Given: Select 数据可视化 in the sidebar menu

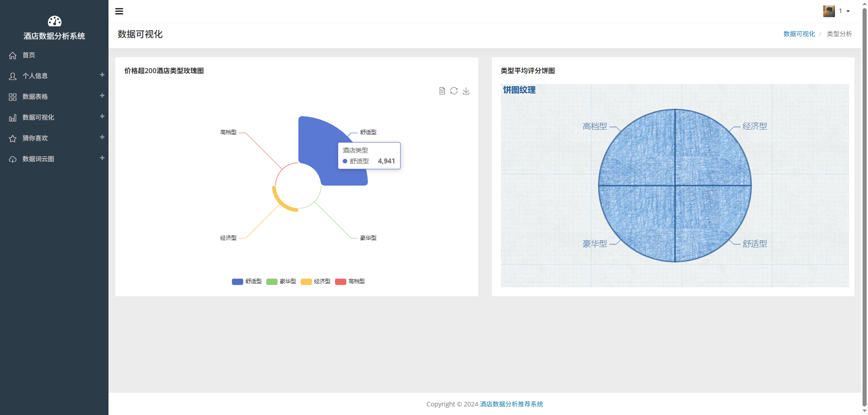Looking at the screenshot, I should (38, 117).
